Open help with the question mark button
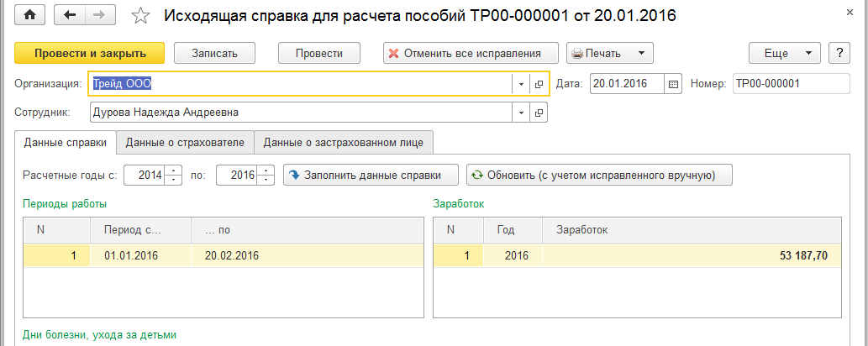 click(x=839, y=53)
